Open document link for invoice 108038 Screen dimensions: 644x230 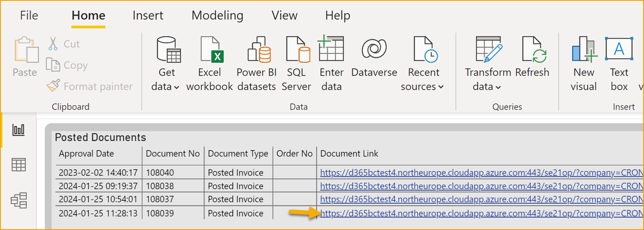[482, 186]
